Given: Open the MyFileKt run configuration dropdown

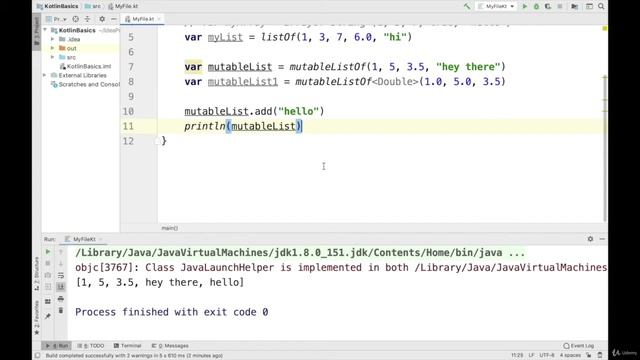Looking at the screenshot, I should click(496, 6).
